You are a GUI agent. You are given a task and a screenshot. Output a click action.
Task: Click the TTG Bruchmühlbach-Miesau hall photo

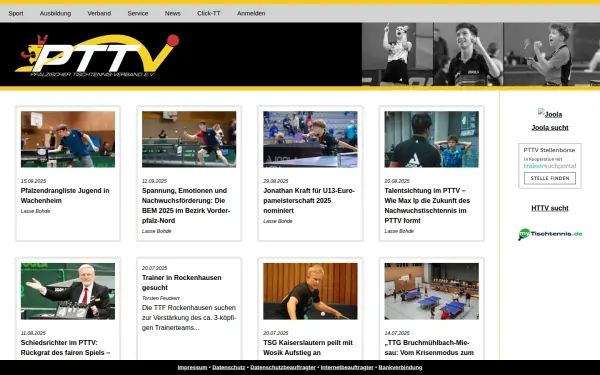[432, 291]
